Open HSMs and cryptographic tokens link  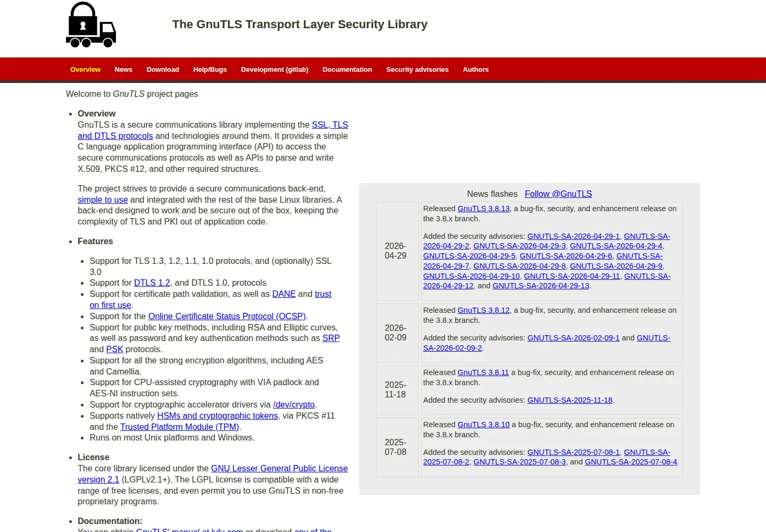pos(218,415)
